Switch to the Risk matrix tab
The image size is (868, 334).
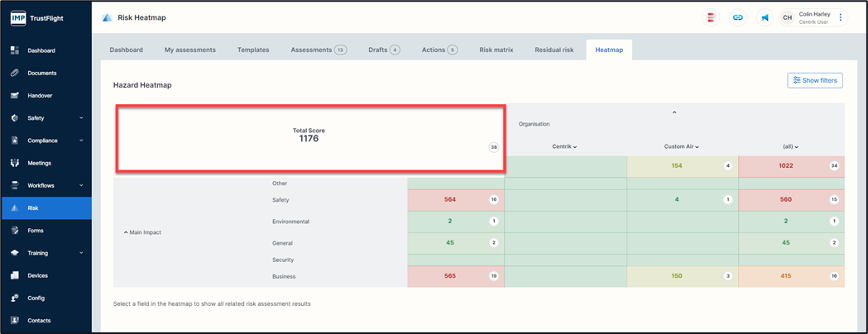coord(496,50)
